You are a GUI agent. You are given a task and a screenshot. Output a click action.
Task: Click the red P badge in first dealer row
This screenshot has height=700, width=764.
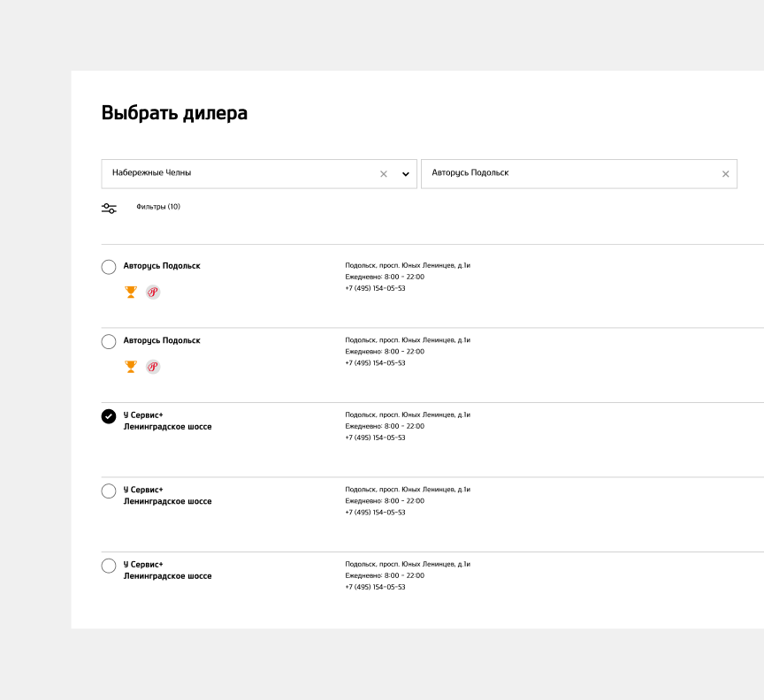tap(153, 292)
